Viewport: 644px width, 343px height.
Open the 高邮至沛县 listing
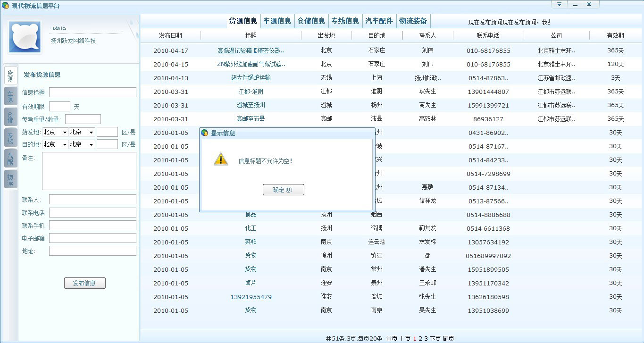[251, 119]
